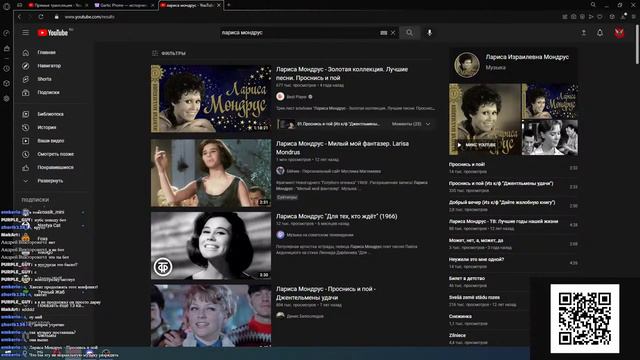Viewport: 640px width, 360px height.
Task: Play track Может, нет, а может, да
Action: 513,244
